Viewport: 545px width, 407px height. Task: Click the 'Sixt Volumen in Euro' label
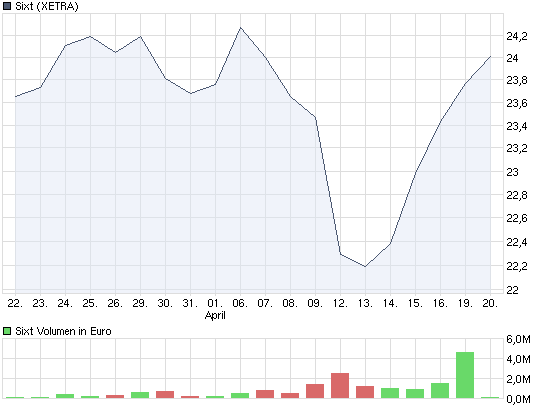point(63,331)
